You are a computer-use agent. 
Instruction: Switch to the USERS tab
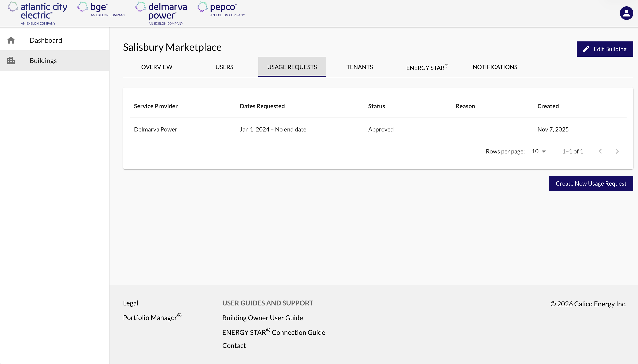[224, 67]
